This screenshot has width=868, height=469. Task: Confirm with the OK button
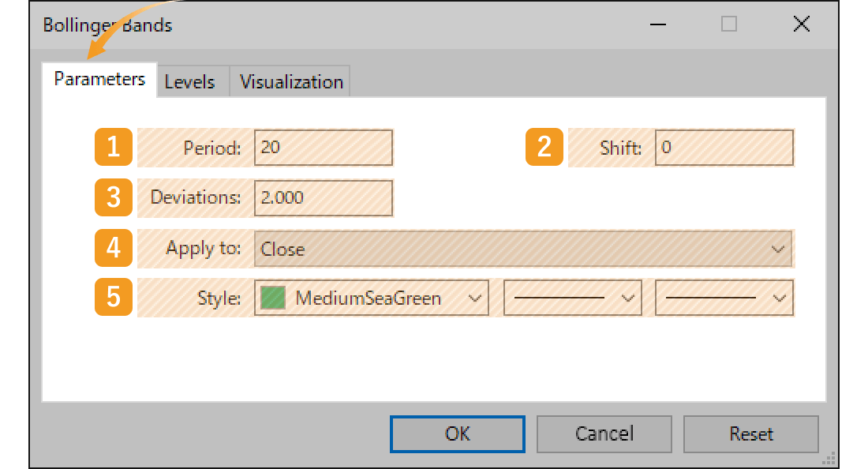[457, 434]
